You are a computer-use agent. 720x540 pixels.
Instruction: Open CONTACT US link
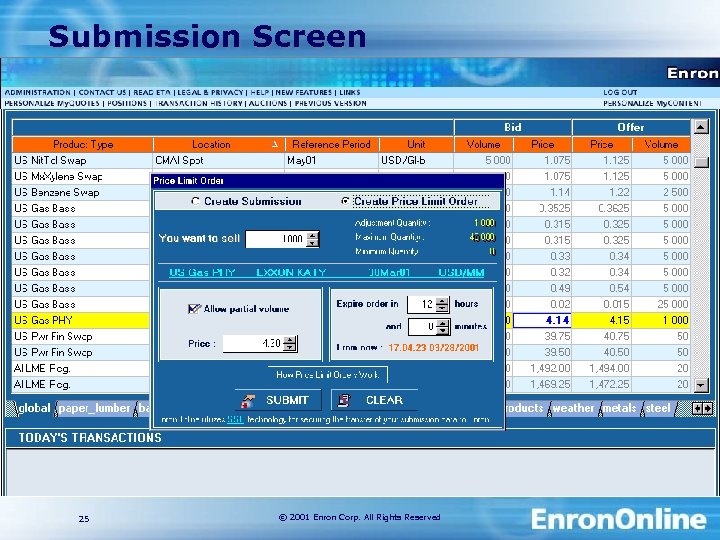(102, 92)
